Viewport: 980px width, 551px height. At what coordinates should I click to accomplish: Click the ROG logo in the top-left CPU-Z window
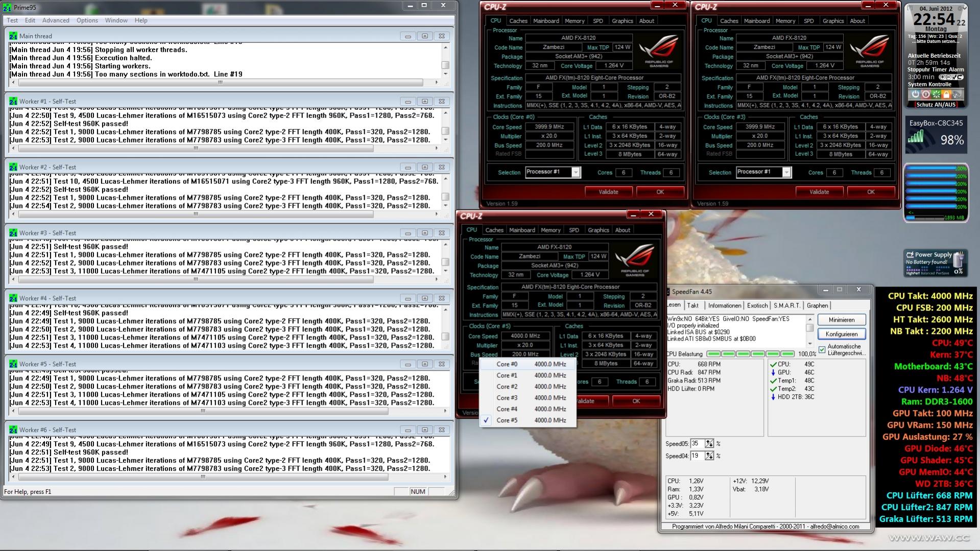click(659, 50)
